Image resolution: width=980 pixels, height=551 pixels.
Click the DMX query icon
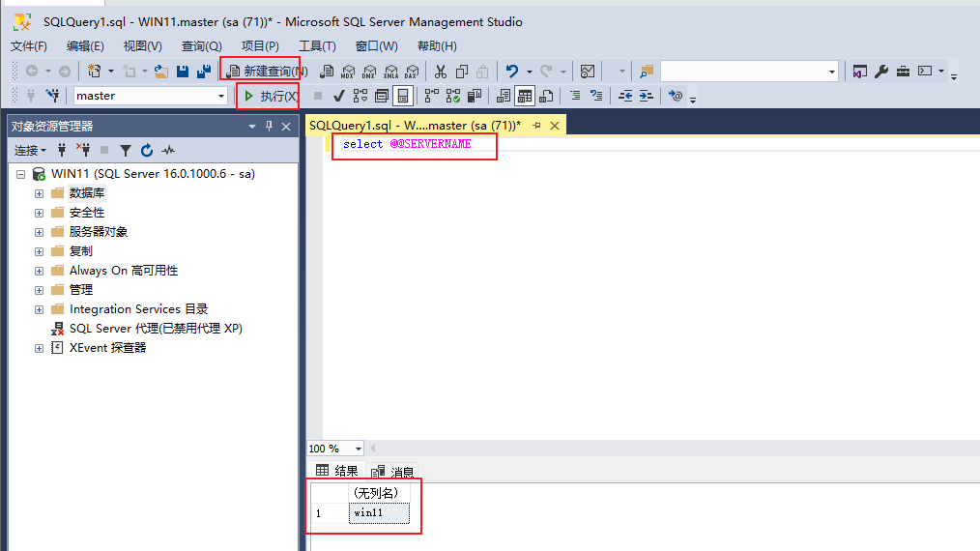(x=369, y=72)
